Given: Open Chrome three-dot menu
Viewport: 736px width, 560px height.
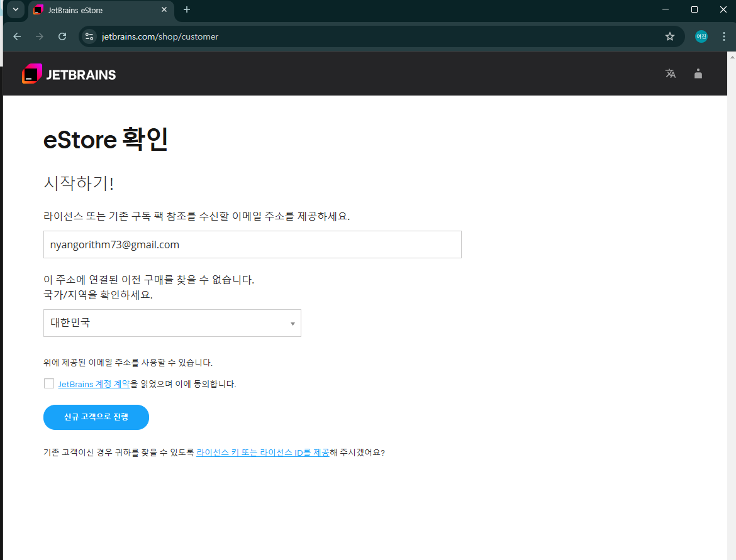Looking at the screenshot, I should (724, 36).
